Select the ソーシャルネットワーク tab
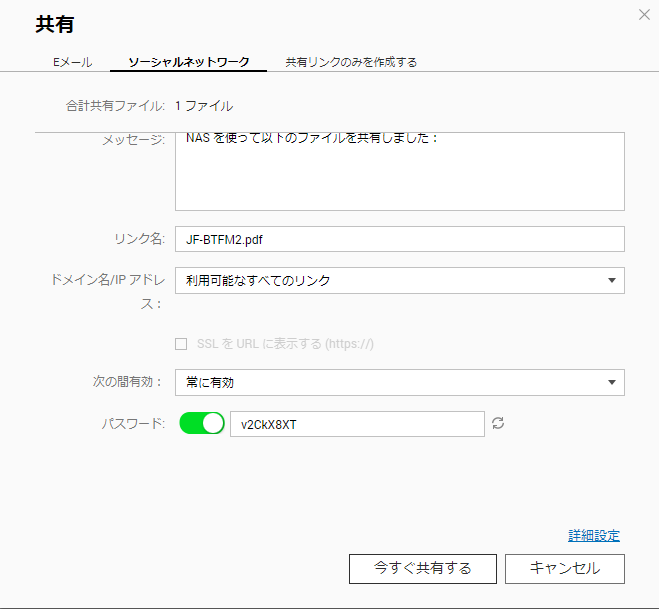This screenshot has width=659, height=609. point(189,62)
